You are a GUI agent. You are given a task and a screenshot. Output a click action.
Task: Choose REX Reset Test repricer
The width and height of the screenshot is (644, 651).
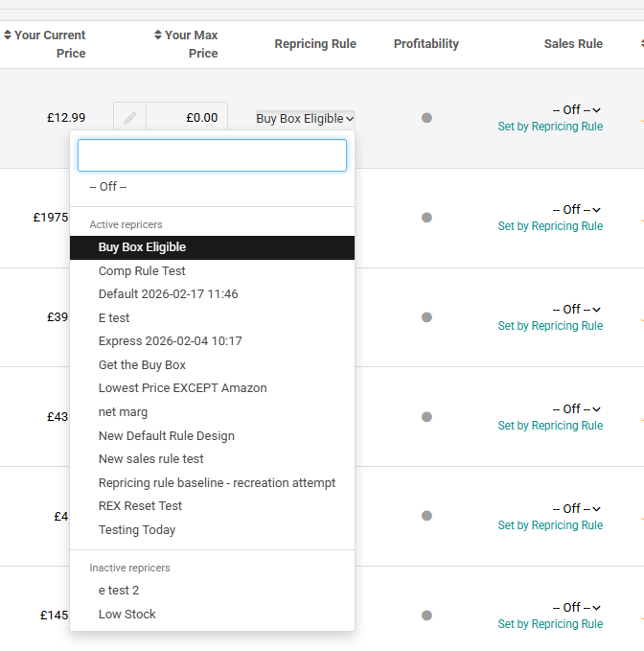coord(212,506)
